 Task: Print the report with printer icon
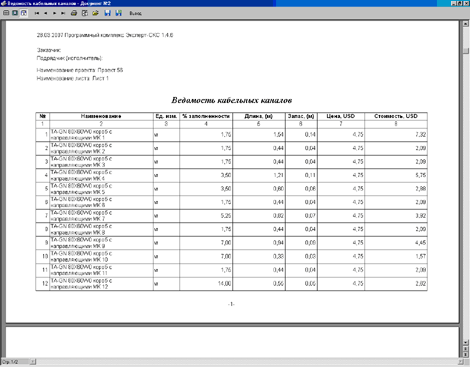(74, 13)
